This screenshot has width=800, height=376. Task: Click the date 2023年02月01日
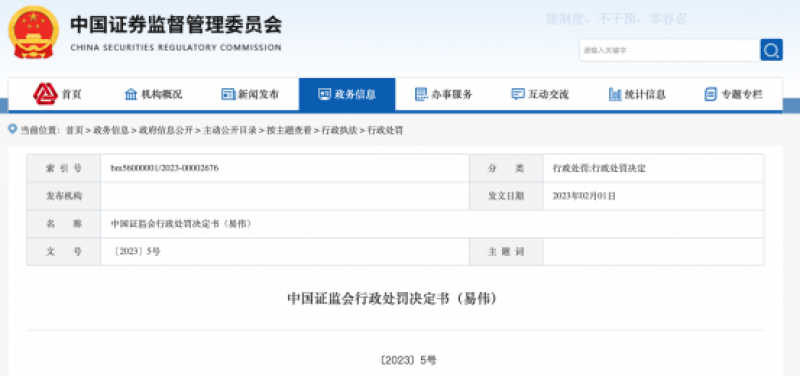point(584,195)
